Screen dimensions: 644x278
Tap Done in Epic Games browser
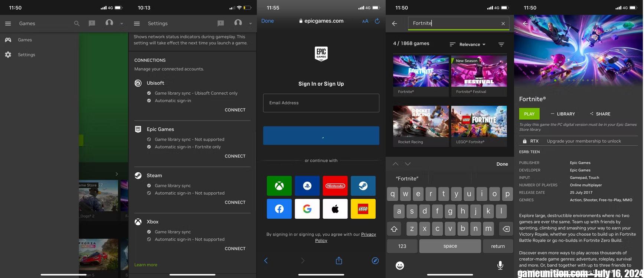tap(267, 21)
